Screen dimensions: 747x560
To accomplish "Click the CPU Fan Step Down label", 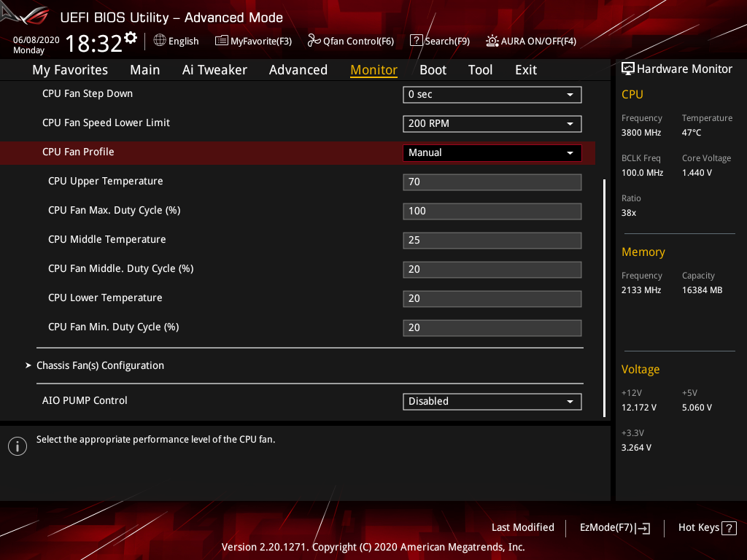I will pos(88,94).
